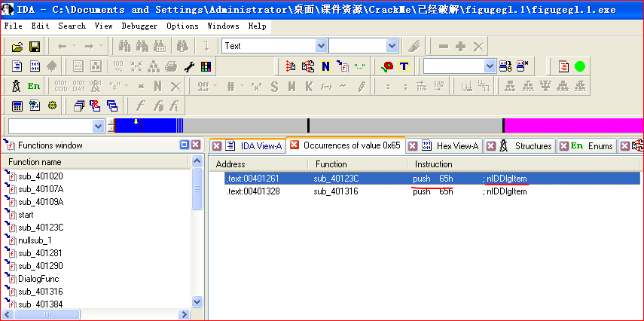Open a disassembly view via the document icon

pyautogui.click(x=17, y=66)
